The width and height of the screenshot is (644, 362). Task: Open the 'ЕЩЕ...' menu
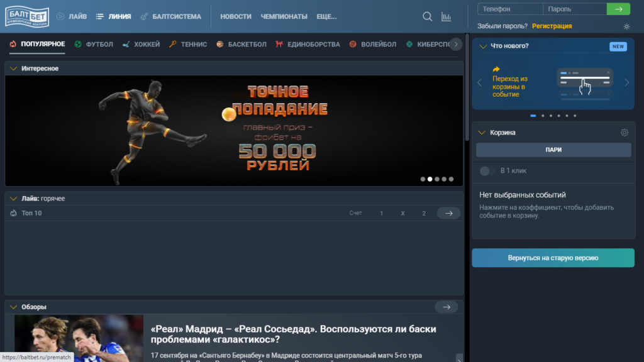[326, 16]
